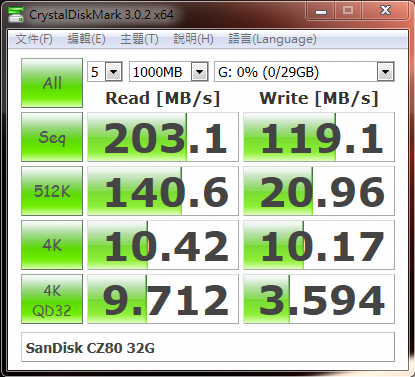This screenshot has width=415, height=377.
Task: Expand the 1000MB test size dropdown
Action: [x=169, y=72]
